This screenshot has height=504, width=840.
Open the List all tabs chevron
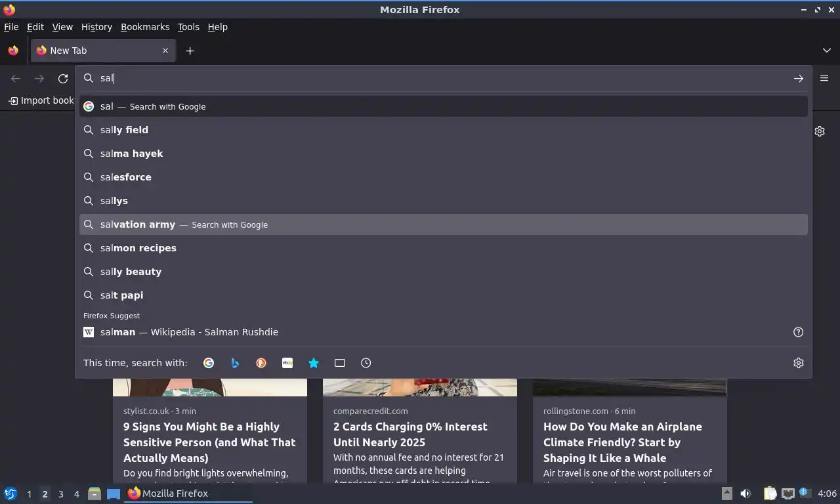pos(827,51)
